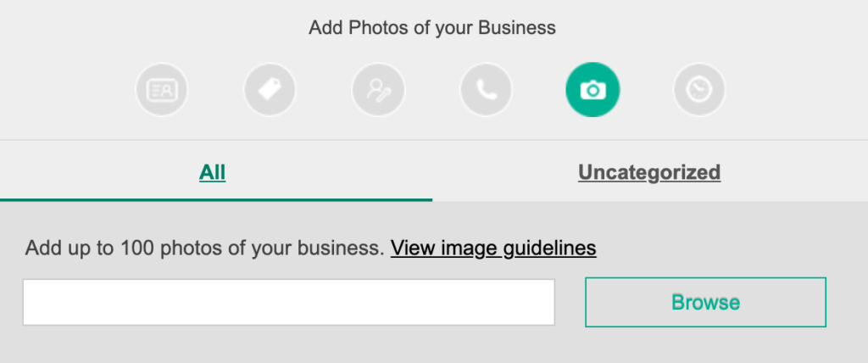Screen dimensions: 868x363
Task: Click the white camera glyph inside the green circle
Action: (x=593, y=90)
